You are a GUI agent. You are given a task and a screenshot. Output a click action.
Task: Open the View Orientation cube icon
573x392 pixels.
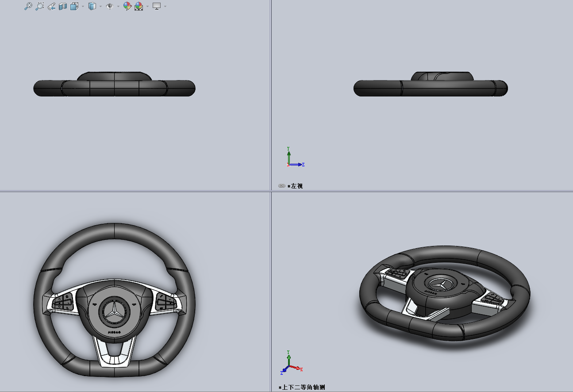point(74,6)
